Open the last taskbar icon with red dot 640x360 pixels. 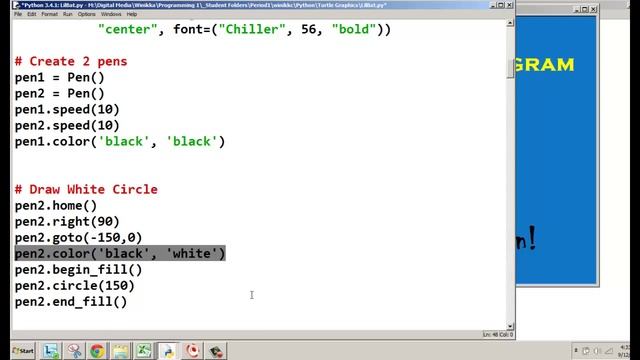tap(216, 351)
